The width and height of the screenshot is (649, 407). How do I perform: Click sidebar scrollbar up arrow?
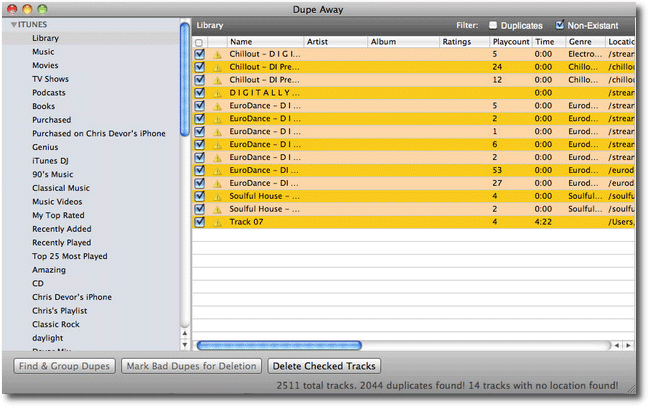tap(185, 333)
